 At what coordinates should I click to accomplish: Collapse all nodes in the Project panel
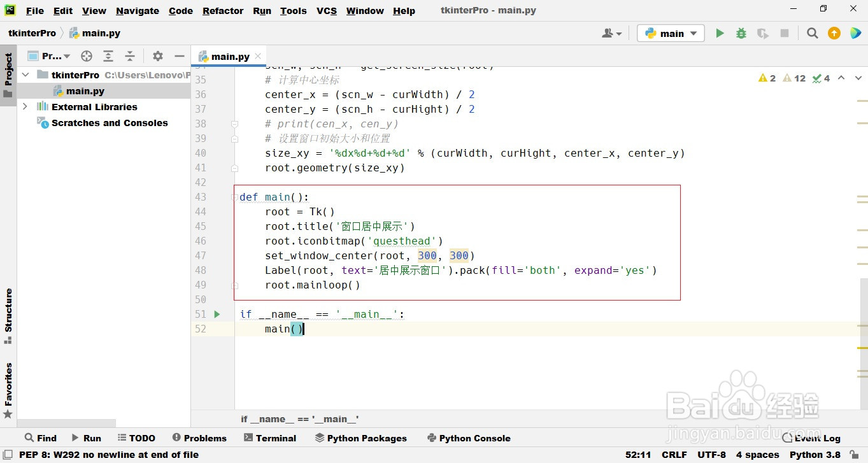[130, 56]
